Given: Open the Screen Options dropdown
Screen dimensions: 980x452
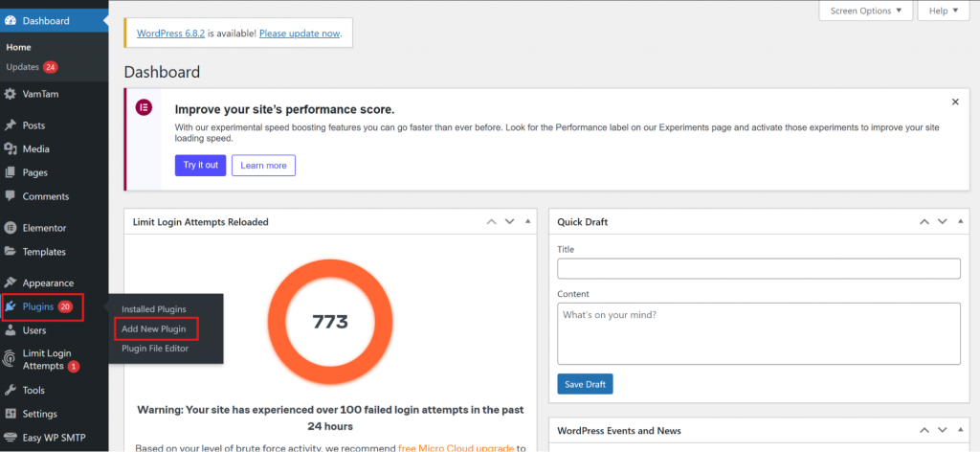Looking at the screenshot, I should point(865,11).
